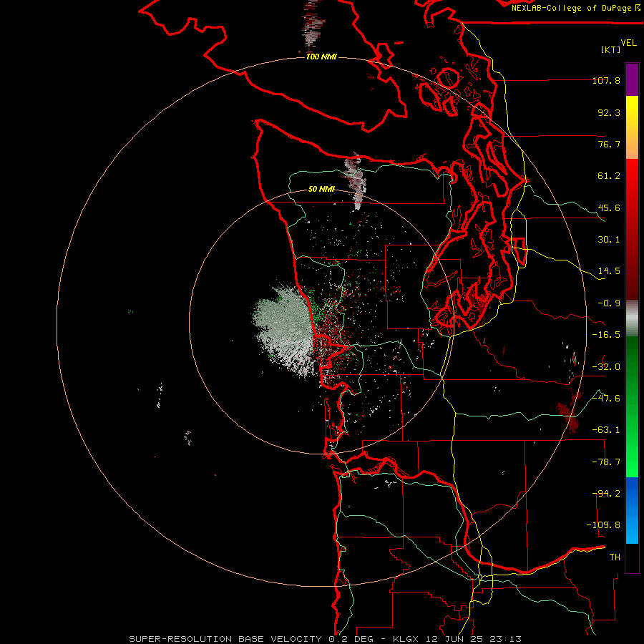Screen dimensions: 644x644
Task: Select the 45.6 velocity scale value
Action: [x=609, y=208]
